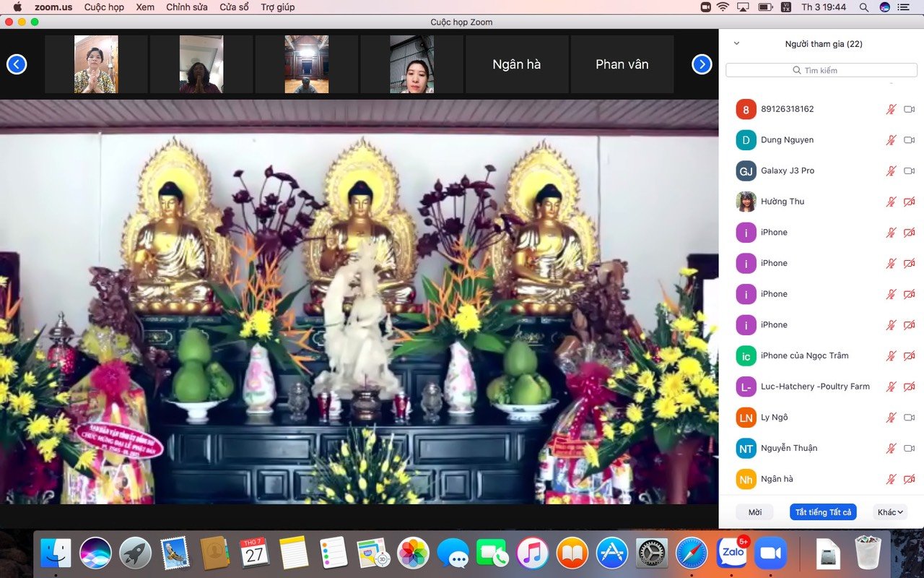Toggle the microphone for Dung Nguyen
The image size is (924, 578).
coord(892,140)
